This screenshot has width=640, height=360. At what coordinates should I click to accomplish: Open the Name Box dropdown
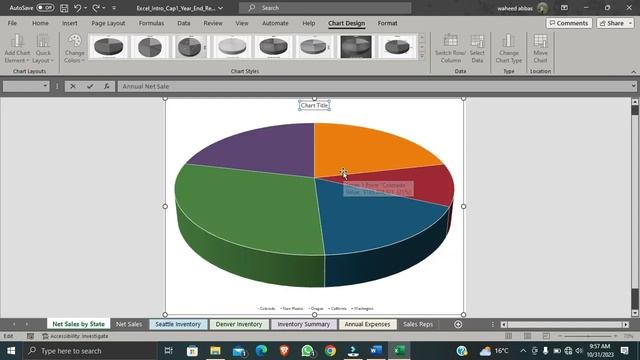[45, 86]
